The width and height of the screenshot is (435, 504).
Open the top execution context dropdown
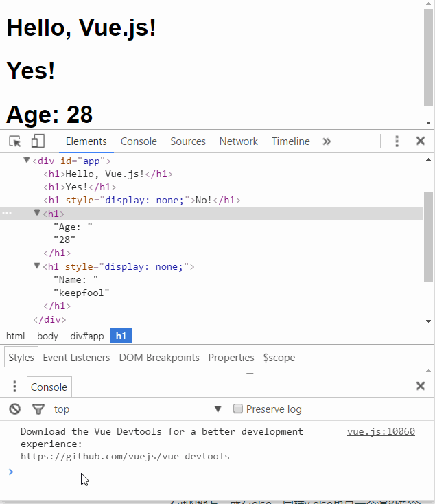(x=217, y=409)
